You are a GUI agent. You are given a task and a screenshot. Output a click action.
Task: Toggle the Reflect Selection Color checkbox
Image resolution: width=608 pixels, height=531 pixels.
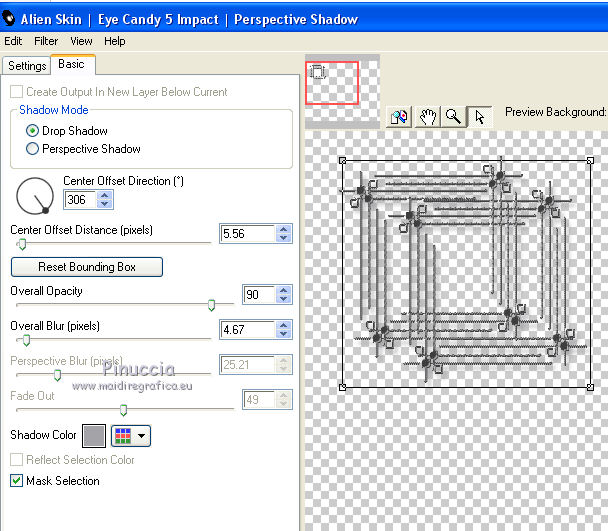point(16,460)
